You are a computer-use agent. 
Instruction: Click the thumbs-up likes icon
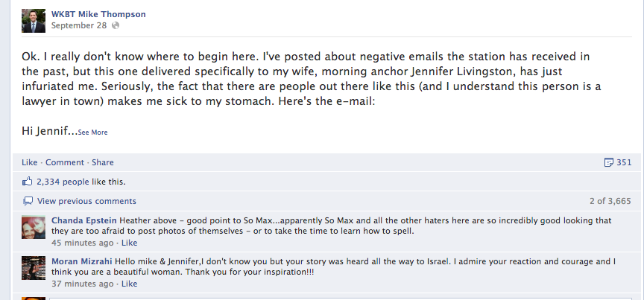click(27, 182)
